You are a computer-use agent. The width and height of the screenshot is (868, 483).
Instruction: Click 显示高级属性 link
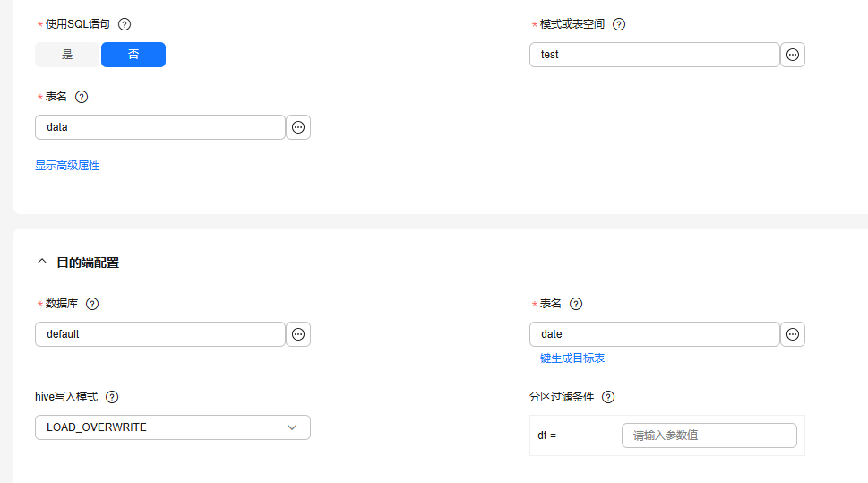(x=67, y=166)
